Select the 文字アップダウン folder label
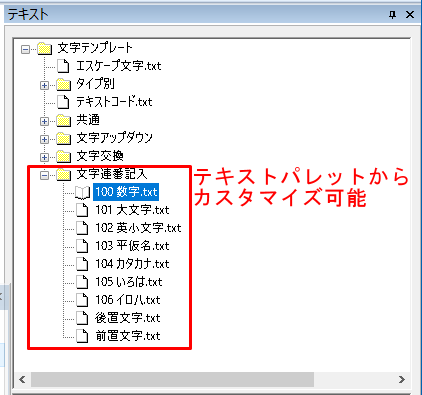Image resolution: width=422 pixels, height=395 pixels. (115, 138)
